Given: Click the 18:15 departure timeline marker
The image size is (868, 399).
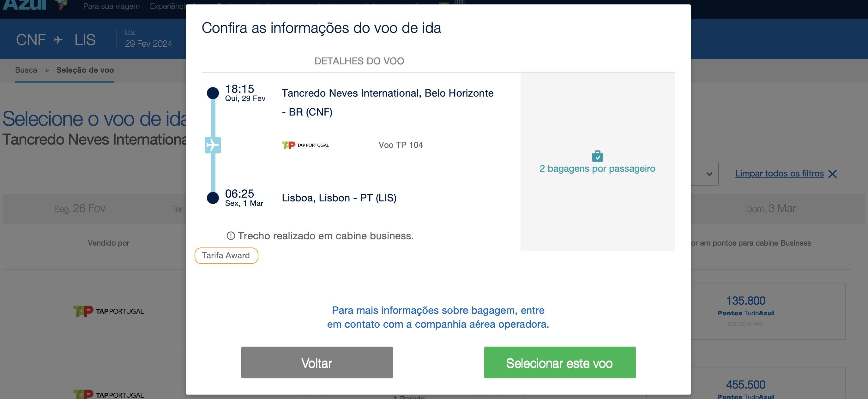Looking at the screenshot, I should [213, 93].
